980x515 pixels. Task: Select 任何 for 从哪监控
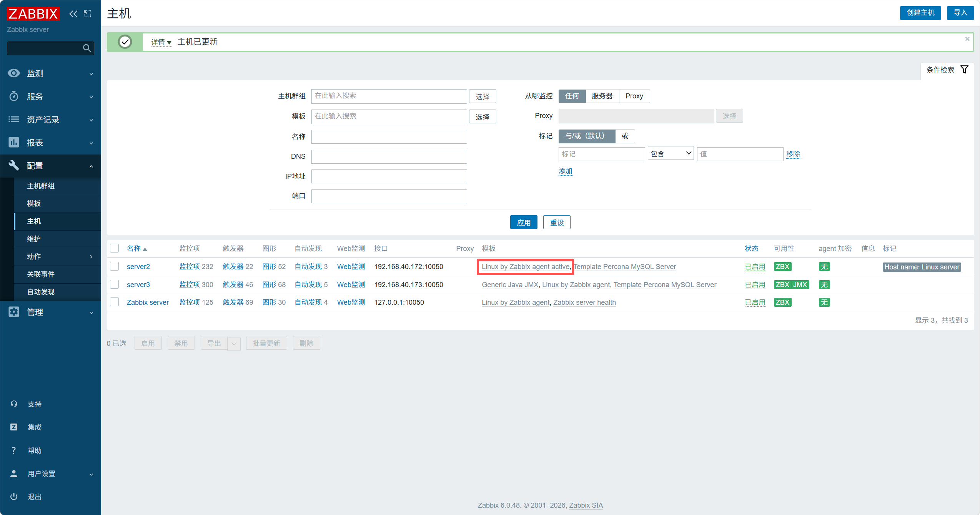[572, 96]
